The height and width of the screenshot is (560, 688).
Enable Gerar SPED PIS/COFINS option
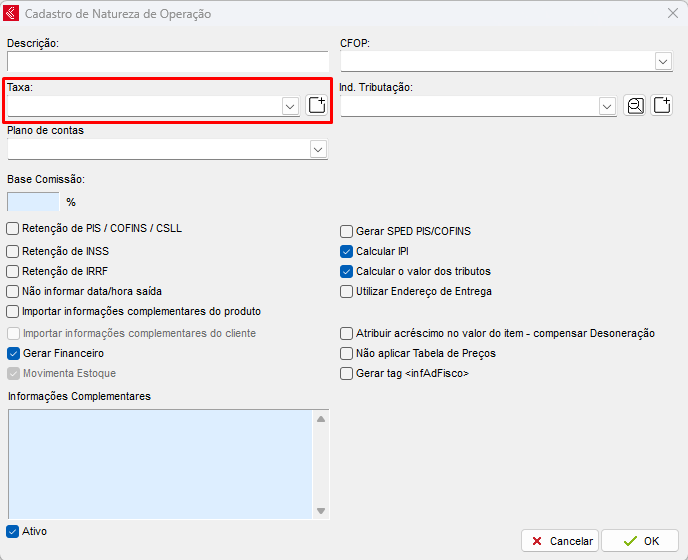[347, 231]
